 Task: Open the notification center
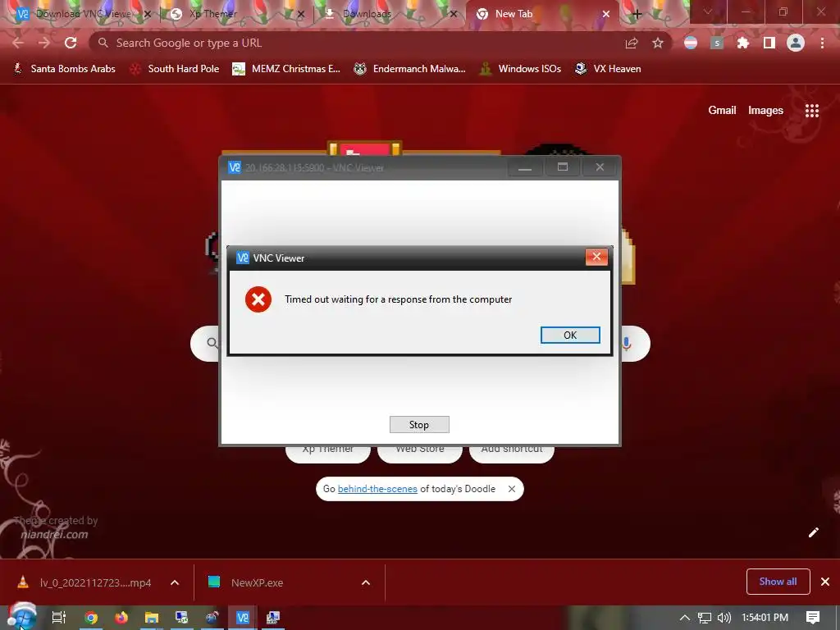[813, 617]
